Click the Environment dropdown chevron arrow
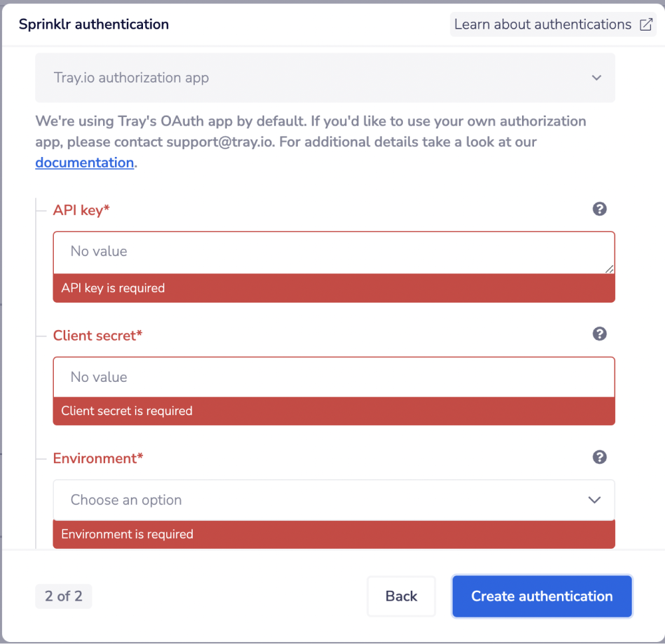The width and height of the screenshot is (665, 644). pos(595,500)
